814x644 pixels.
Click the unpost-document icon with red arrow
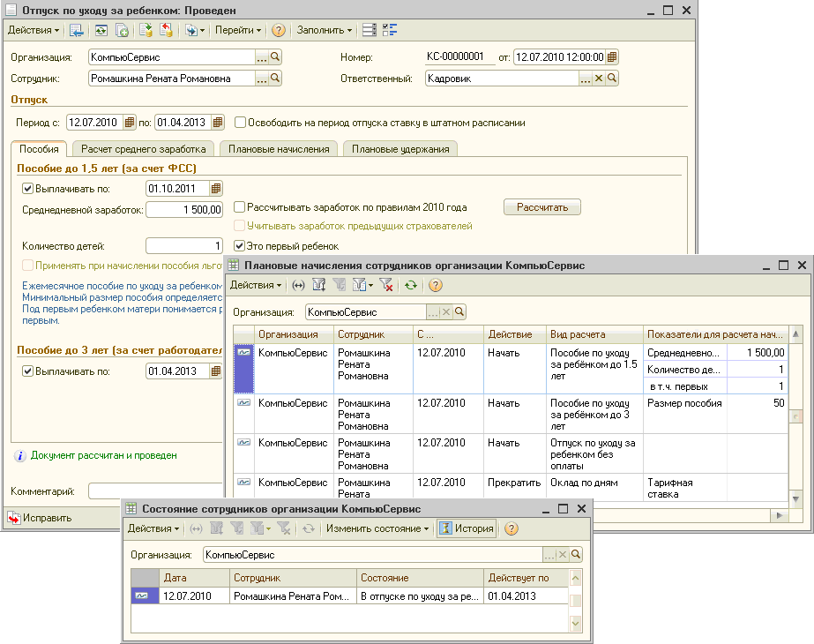[166, 30]
